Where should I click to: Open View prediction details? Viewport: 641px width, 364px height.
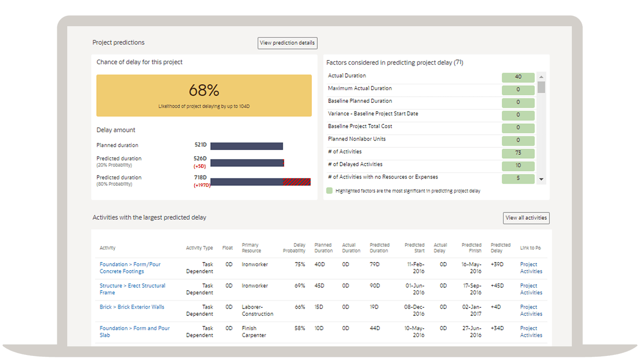(287, 43)
